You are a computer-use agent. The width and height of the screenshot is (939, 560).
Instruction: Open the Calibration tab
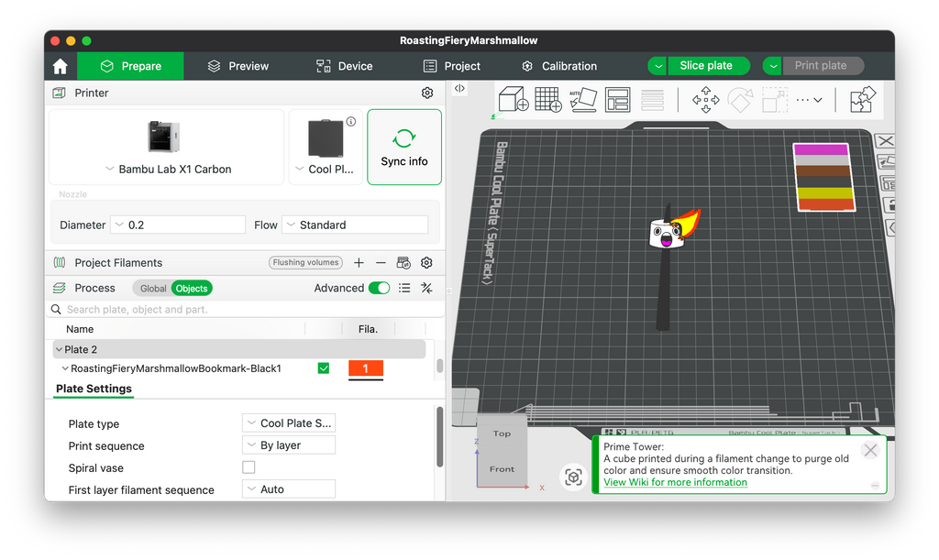[x=559, y=66]
